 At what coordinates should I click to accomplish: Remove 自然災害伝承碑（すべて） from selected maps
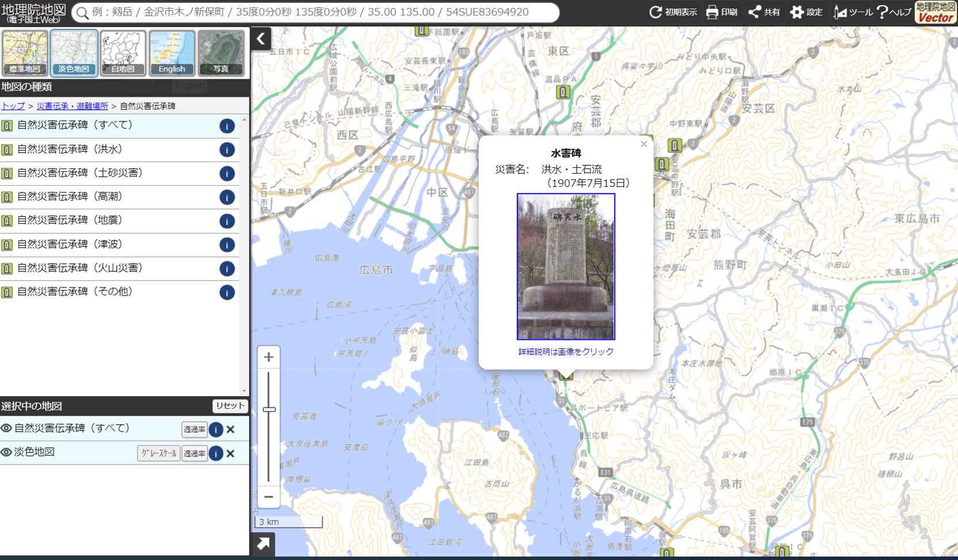pos(231,429)
